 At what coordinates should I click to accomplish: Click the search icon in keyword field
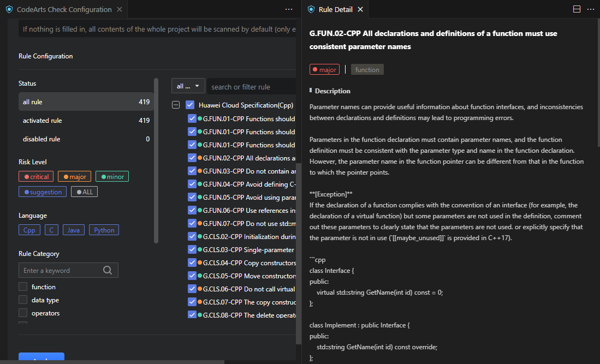coord(108,270)
